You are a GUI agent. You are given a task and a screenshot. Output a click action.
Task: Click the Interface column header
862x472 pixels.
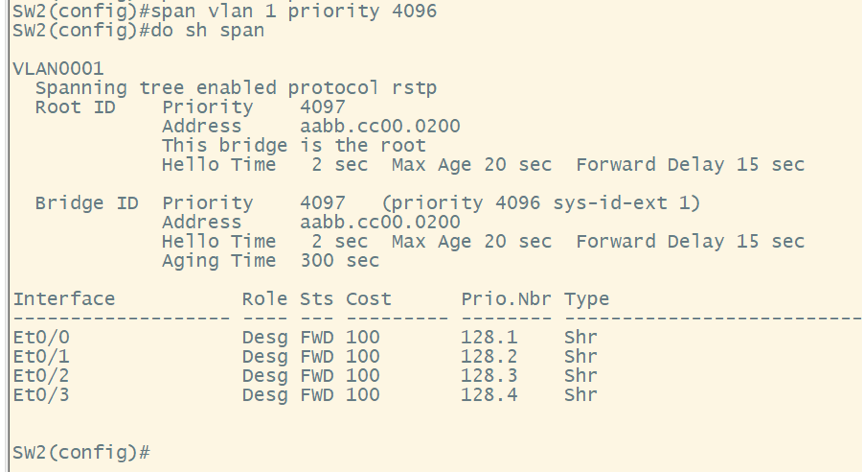click(x=64, y=299)
